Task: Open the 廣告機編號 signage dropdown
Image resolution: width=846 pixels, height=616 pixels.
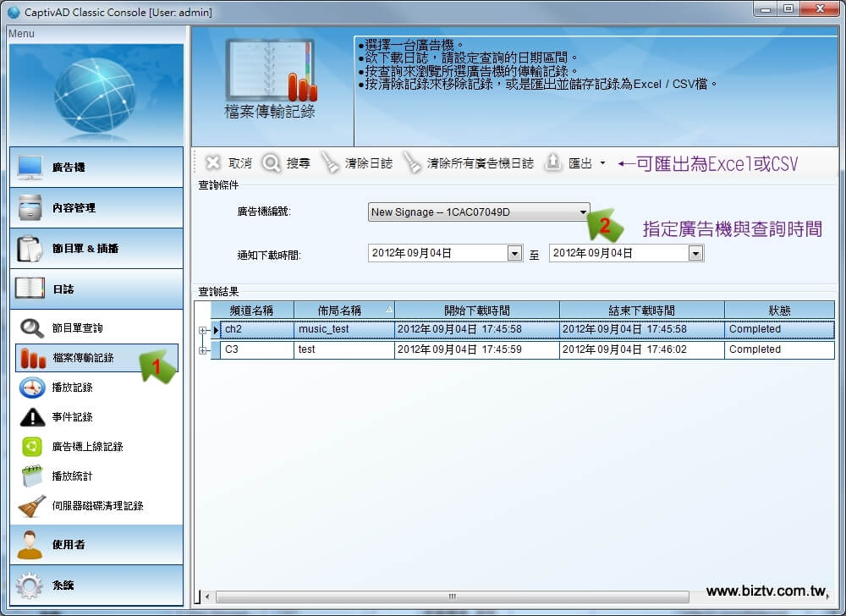Action: pos(583,212)
